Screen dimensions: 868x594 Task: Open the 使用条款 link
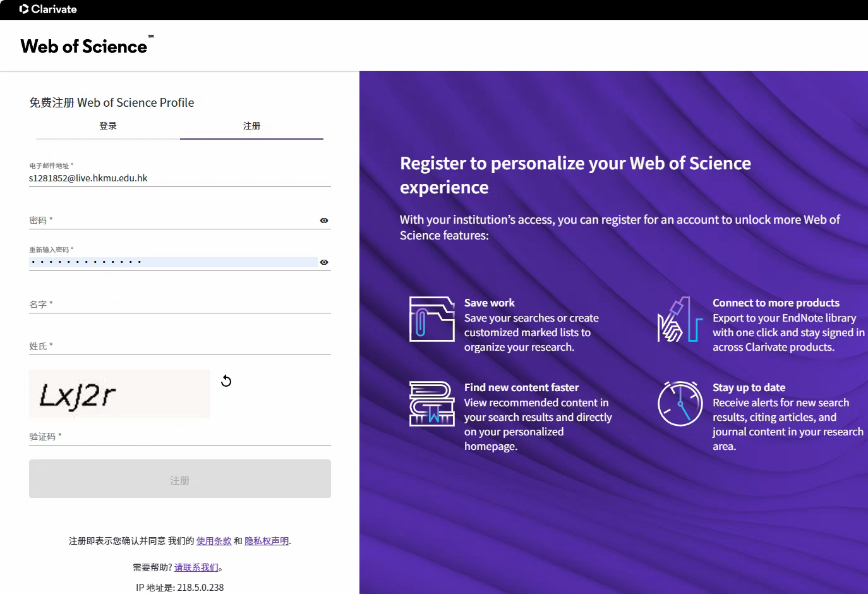coord(214,541)
